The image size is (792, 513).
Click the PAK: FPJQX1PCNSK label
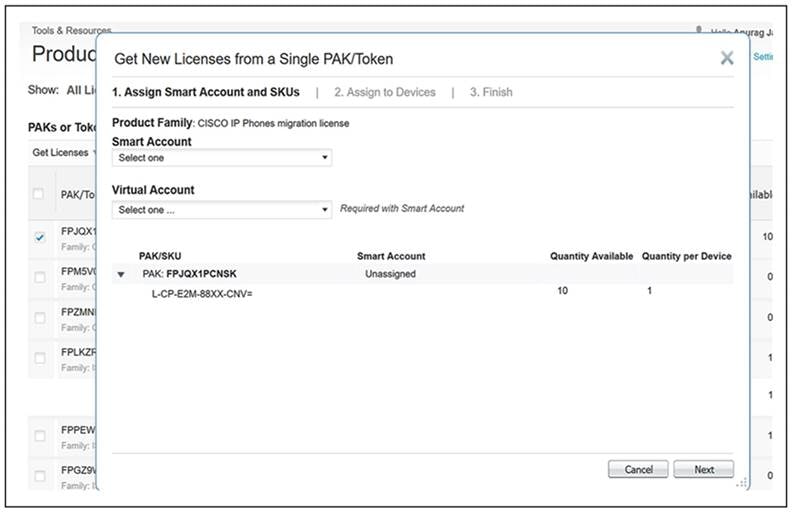click(189, 274)
